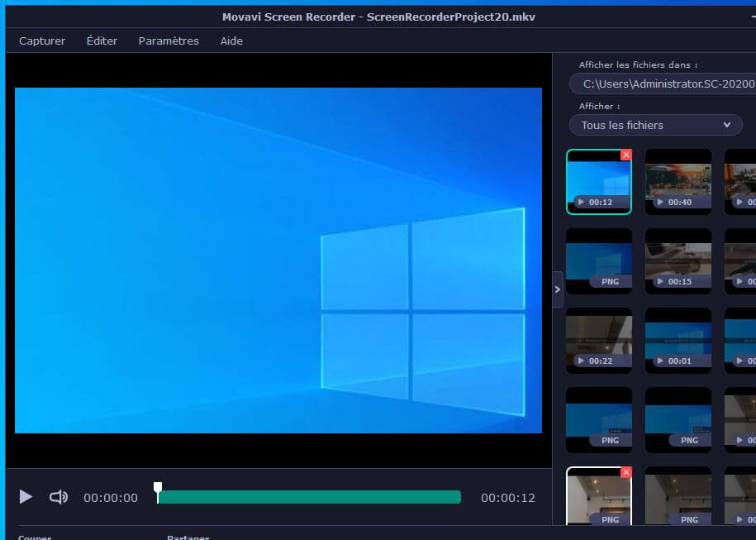Open the PNG thumbnail beside 00:15 video
The image size is (756, 540).
pos(599,261)
